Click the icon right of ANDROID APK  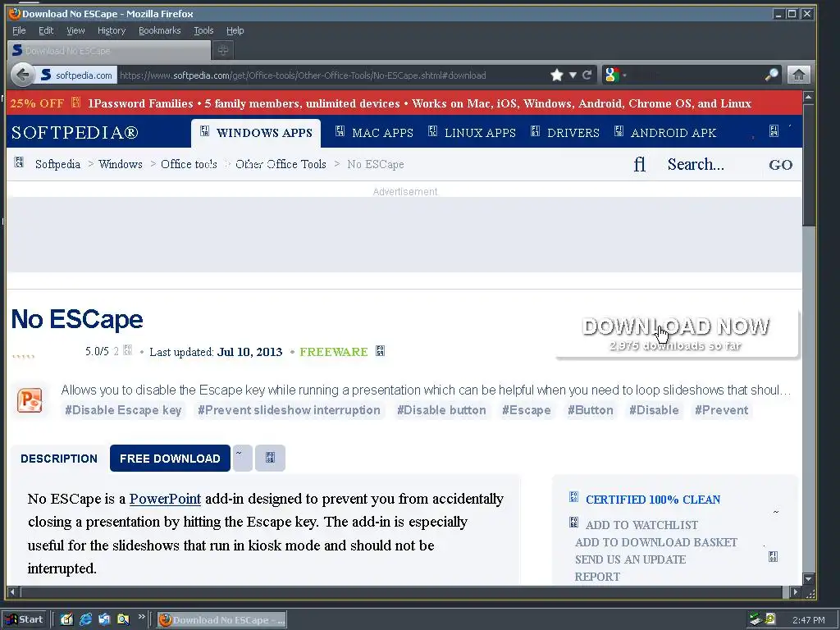point(774,130)
